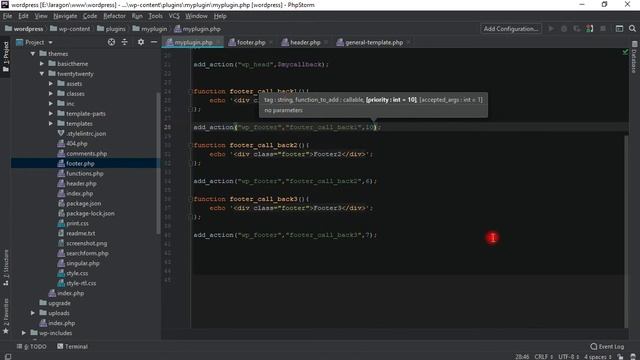Click the green inspection checkmark
The image size is (640, 360).
pos(625,52)
